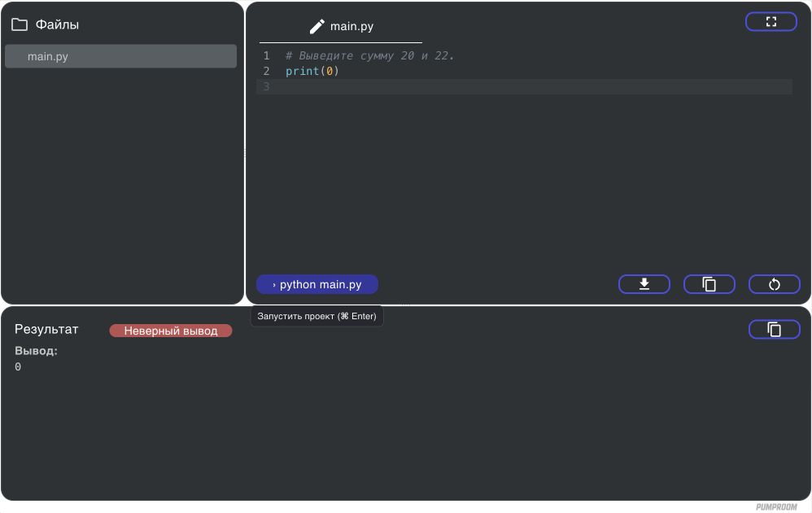Viewport: 812px width, 513px height.
Task: Click the output value 0
Action: (x=18, y=367)
